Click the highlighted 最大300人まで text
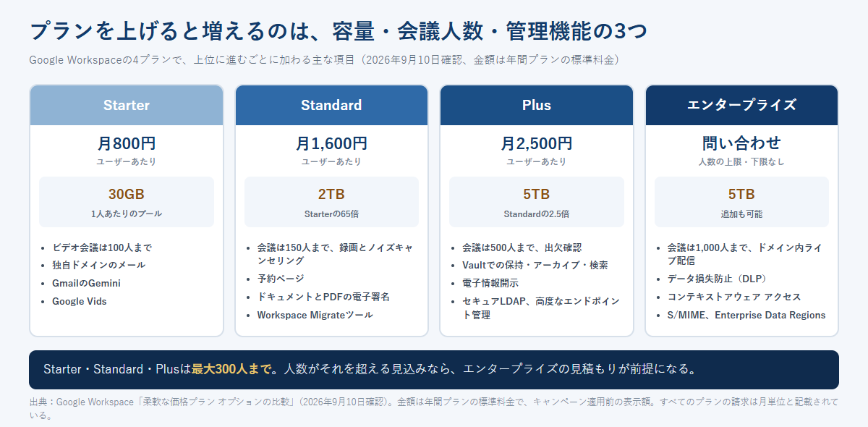Image resolution: width=868 pixels, height=427 pixels. pos(231,369)
